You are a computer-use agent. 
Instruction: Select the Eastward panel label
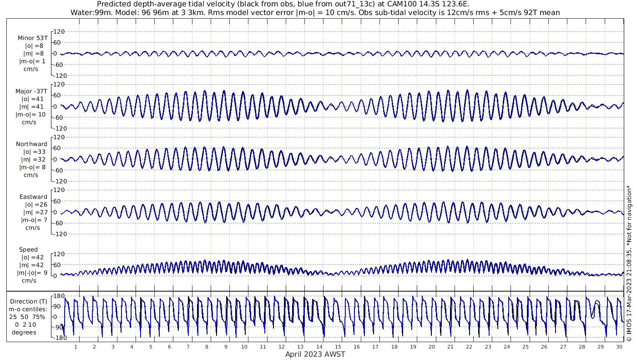click(x=33, y=197)
